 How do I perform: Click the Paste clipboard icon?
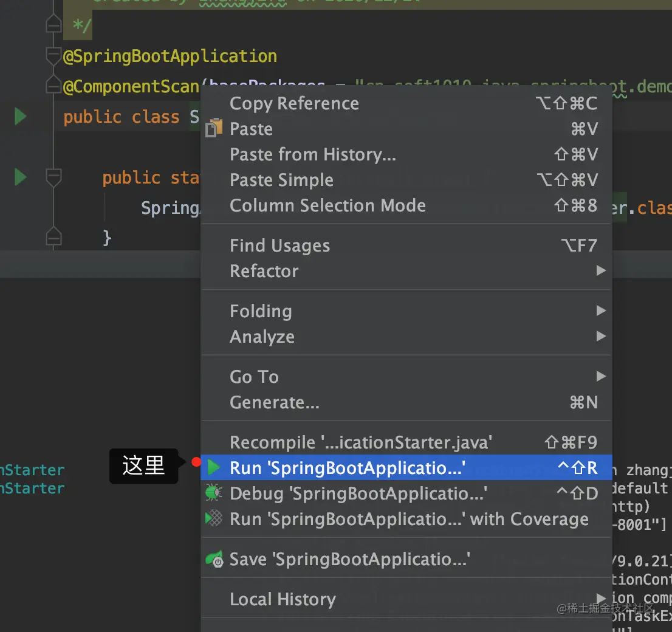pos(214,129)
